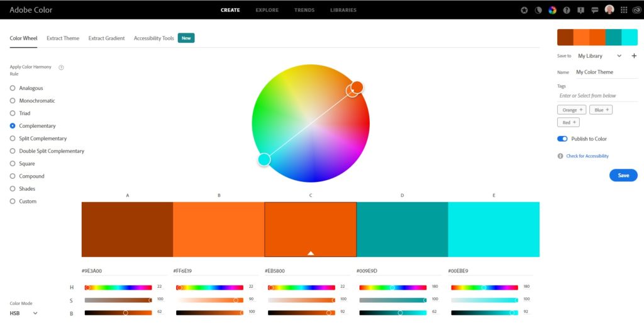Click the theme Name field My Color Theme
This screenshot has height=325, width=644.
(x=607, y=72)
